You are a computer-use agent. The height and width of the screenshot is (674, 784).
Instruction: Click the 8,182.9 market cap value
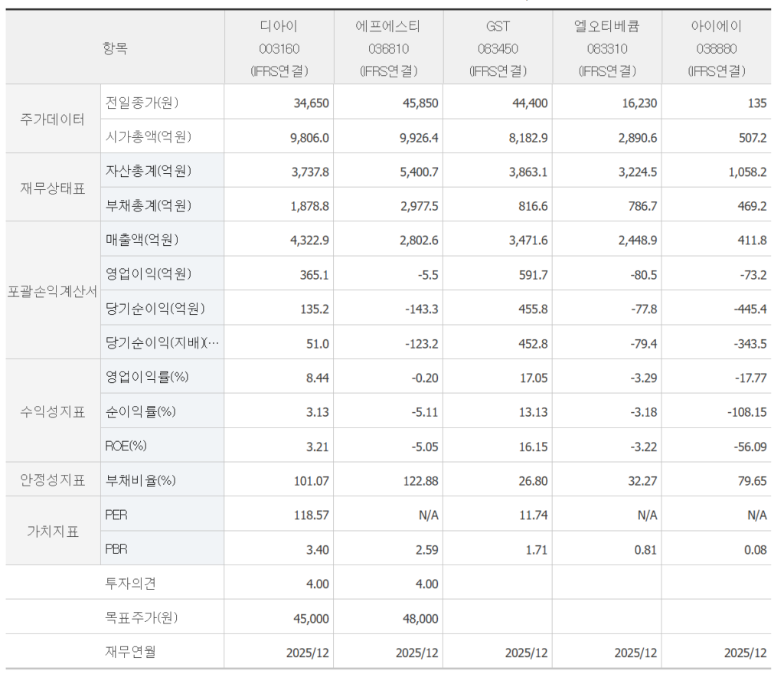tap(528, 138)
